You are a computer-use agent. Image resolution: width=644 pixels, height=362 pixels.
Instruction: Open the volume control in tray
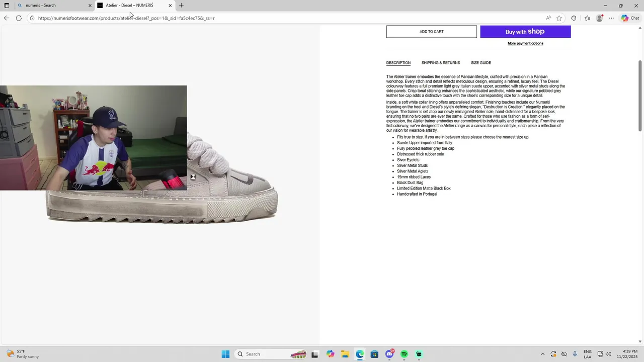(x=608, y=354)
